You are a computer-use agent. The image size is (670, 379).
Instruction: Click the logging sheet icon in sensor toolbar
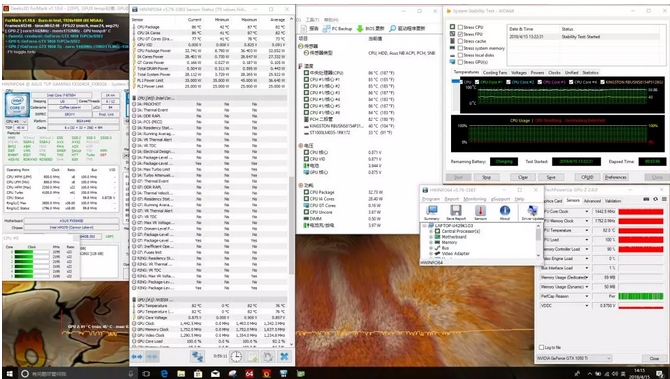tap(252, 356)
